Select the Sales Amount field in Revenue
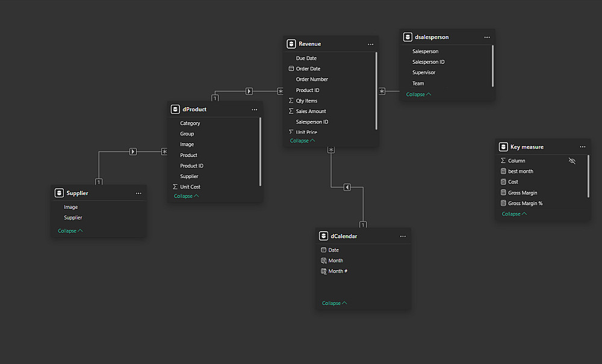 [311, 111]
